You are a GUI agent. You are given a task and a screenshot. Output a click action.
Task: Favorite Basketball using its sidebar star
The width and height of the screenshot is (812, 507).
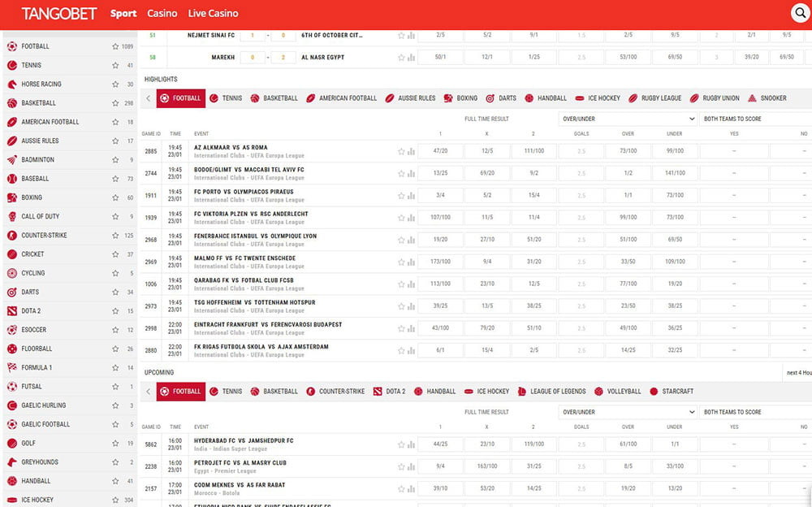coord(115,103)
